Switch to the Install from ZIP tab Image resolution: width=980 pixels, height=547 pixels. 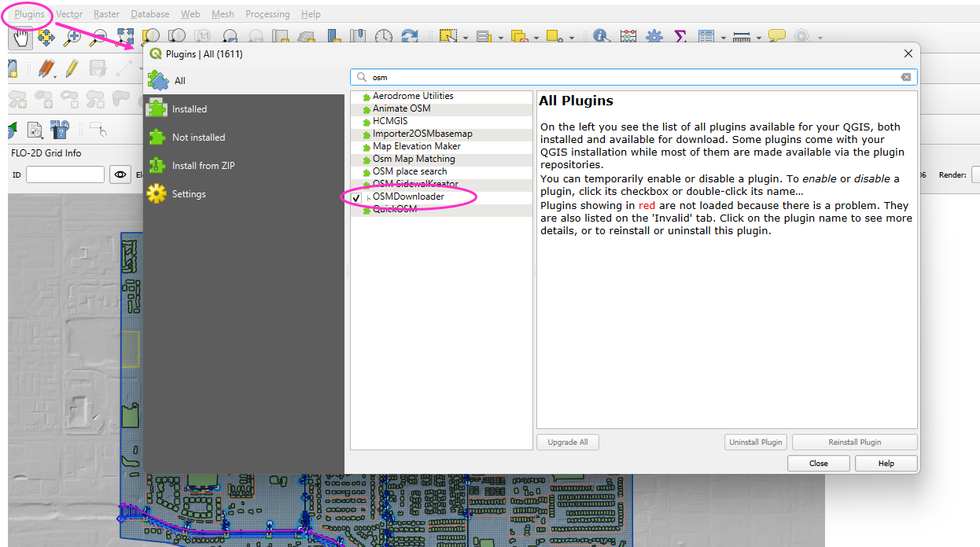[203, 166]
